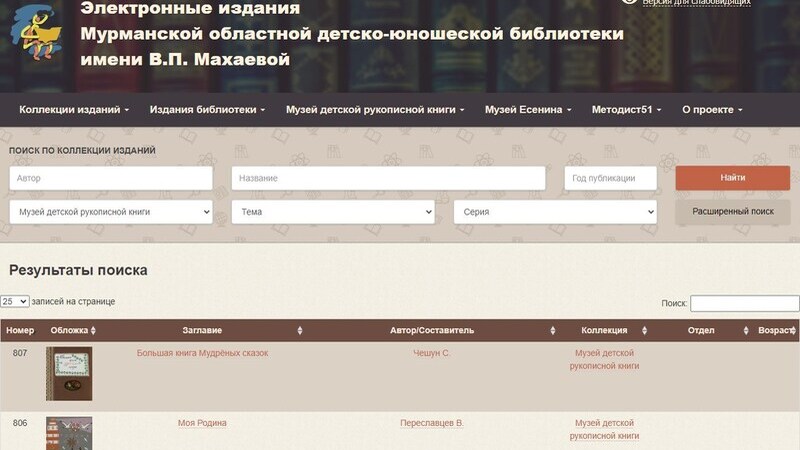This screenshot has height=450, width=800.
Task: Expand the Тема dropdown
Action: 333,212
